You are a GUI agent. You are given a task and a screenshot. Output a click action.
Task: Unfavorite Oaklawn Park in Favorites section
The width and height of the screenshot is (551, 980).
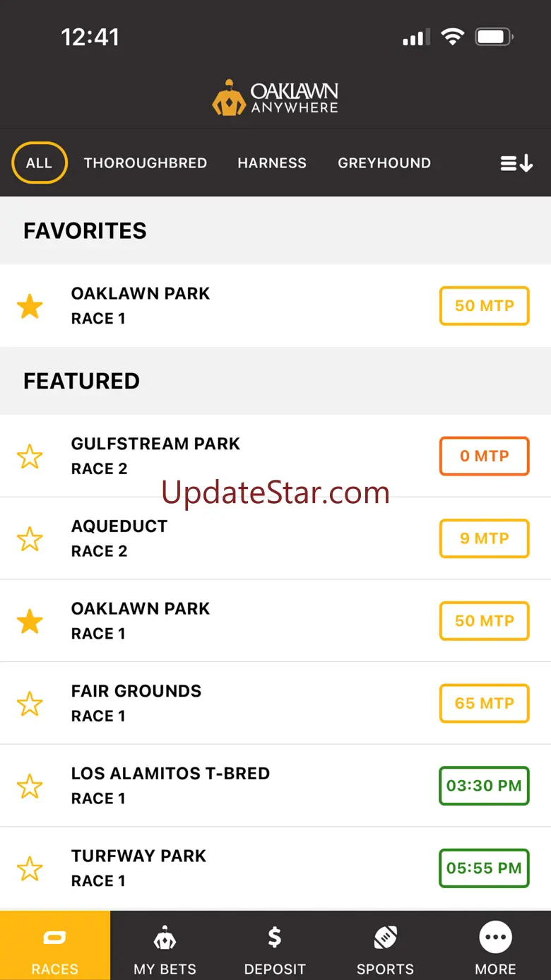(30, 307)
